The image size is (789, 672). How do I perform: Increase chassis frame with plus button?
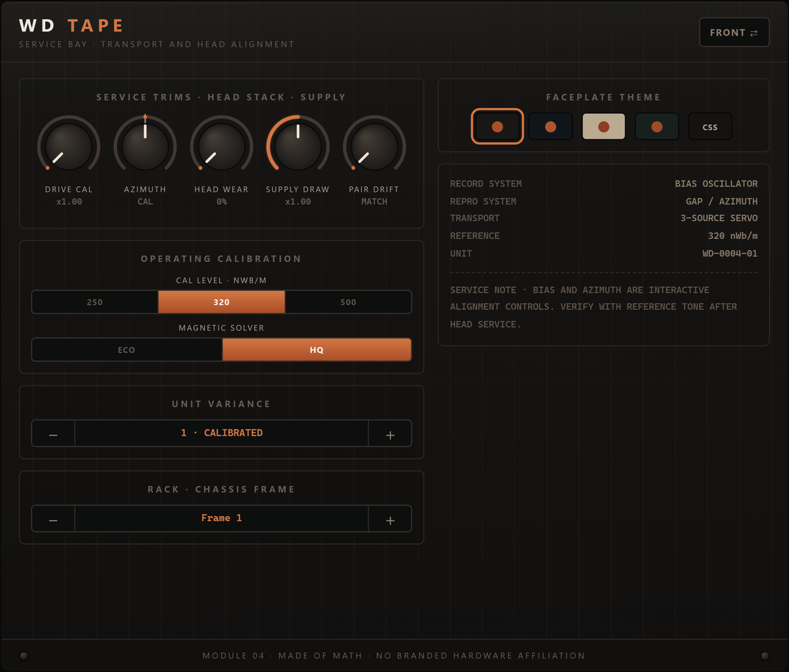coord(390,518)
